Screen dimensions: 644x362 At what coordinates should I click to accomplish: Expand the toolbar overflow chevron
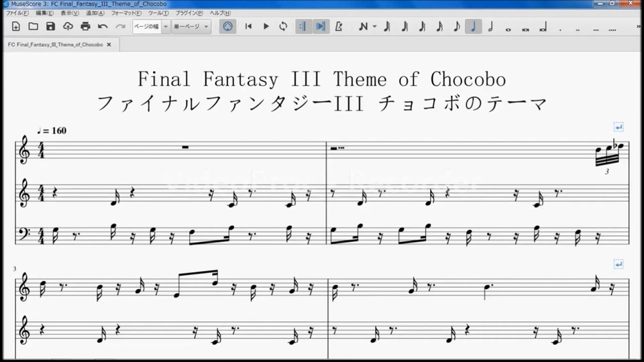pos(639,27)
